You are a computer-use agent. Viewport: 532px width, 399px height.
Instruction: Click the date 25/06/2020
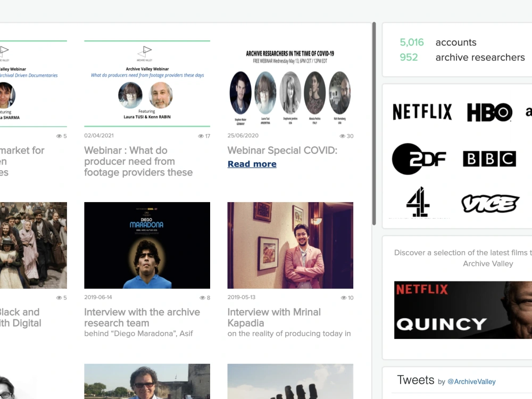coord(243,136)
